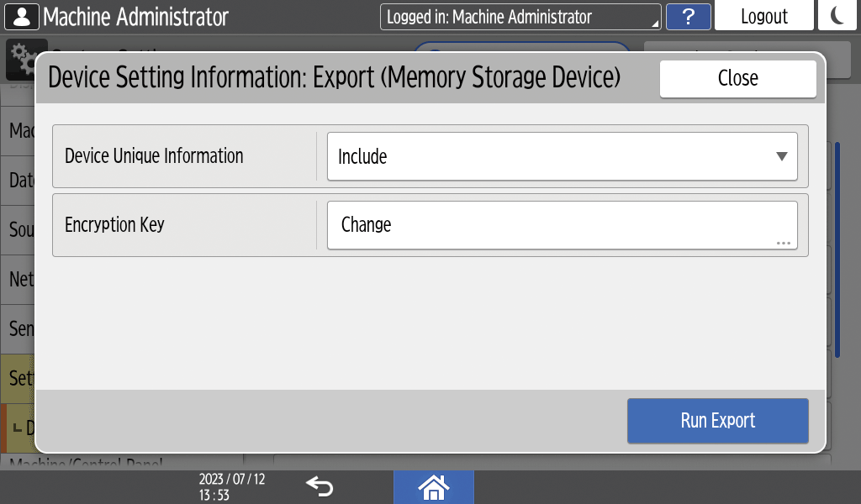The width and height of the screenshot is (861, 504).
Task: Click the triangle arrow beside Include
Action: [x=781, y=156]
